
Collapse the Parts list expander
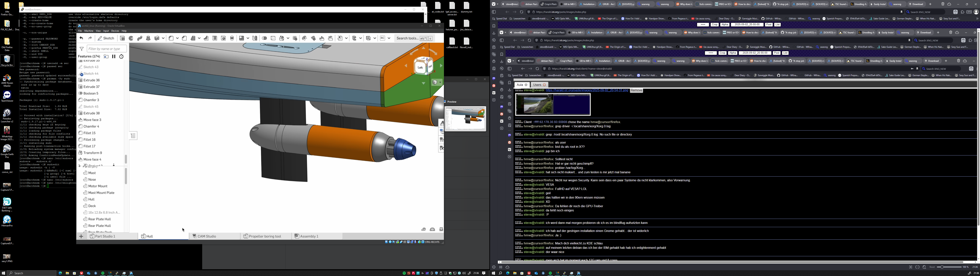tap(79, 166)
